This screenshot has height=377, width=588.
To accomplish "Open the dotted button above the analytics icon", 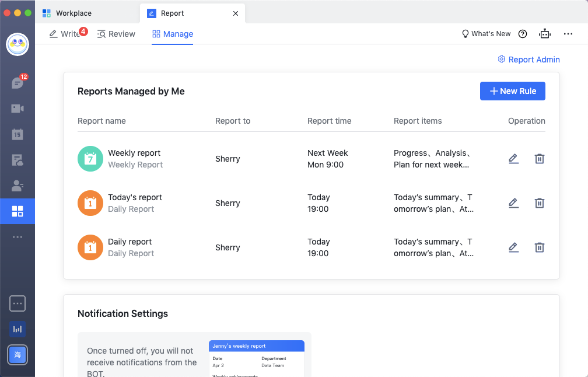I will 17,303.
